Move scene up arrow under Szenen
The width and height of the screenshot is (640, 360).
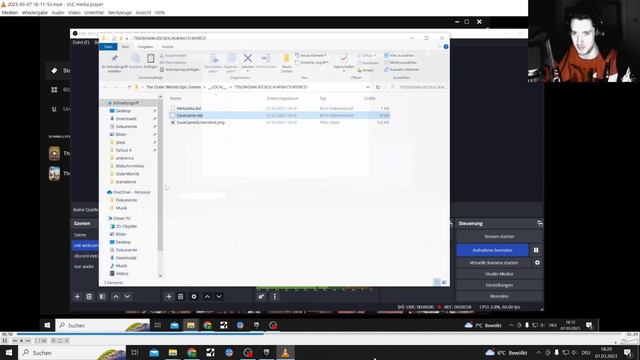click(116, 296)
